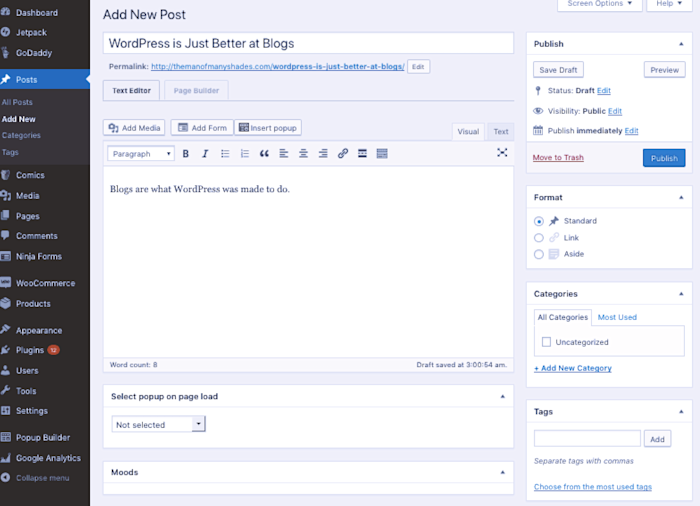Click Add Media button
700x506 pixels.
[134, 128]
